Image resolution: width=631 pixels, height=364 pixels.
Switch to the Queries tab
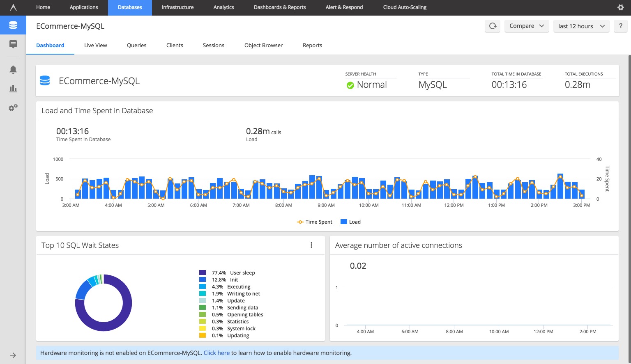tap(137, 45)
